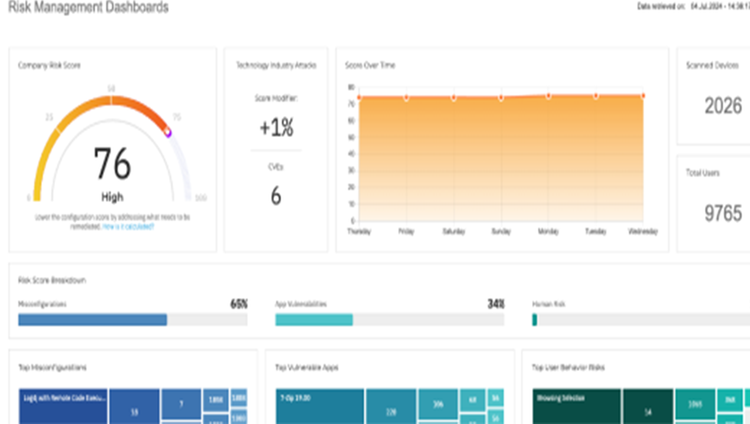Select the Sunday data point on the chart
750x424 pixels.
(x=501, y=98)
